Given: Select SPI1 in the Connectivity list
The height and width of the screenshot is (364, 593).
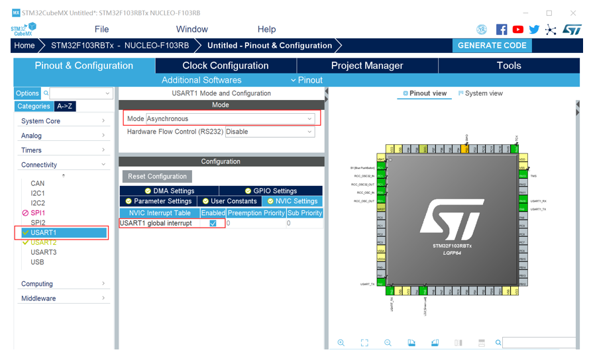Looking at the screenshot, I should tap(38, 213).
